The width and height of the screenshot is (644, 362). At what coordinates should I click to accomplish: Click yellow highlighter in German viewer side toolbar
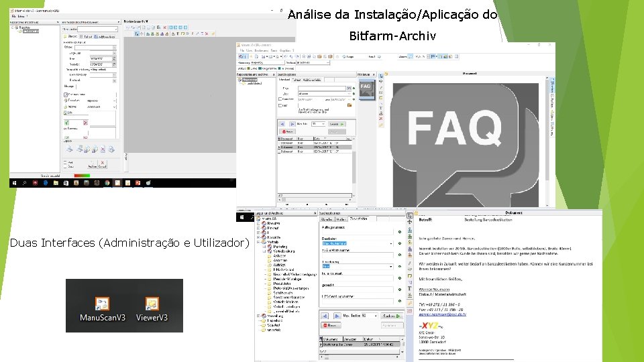point(409,303)
